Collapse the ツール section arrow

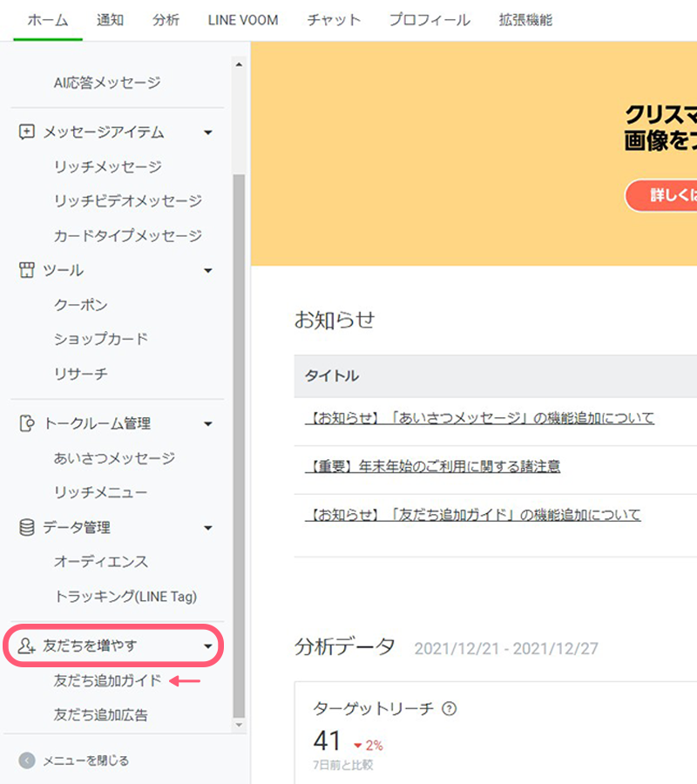coord(207,272)
